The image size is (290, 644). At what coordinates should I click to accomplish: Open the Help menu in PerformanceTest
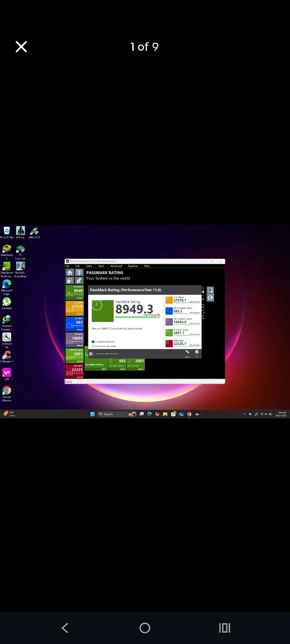[146, 266]
